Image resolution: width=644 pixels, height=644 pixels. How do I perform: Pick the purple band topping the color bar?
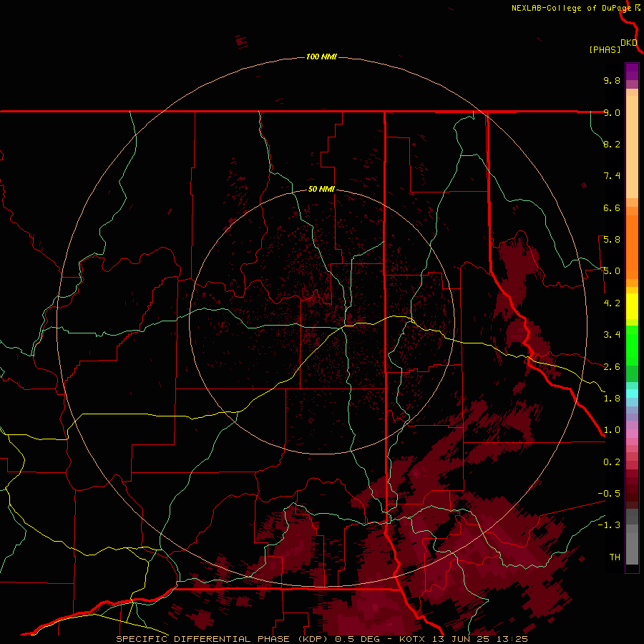click(632, 72)
